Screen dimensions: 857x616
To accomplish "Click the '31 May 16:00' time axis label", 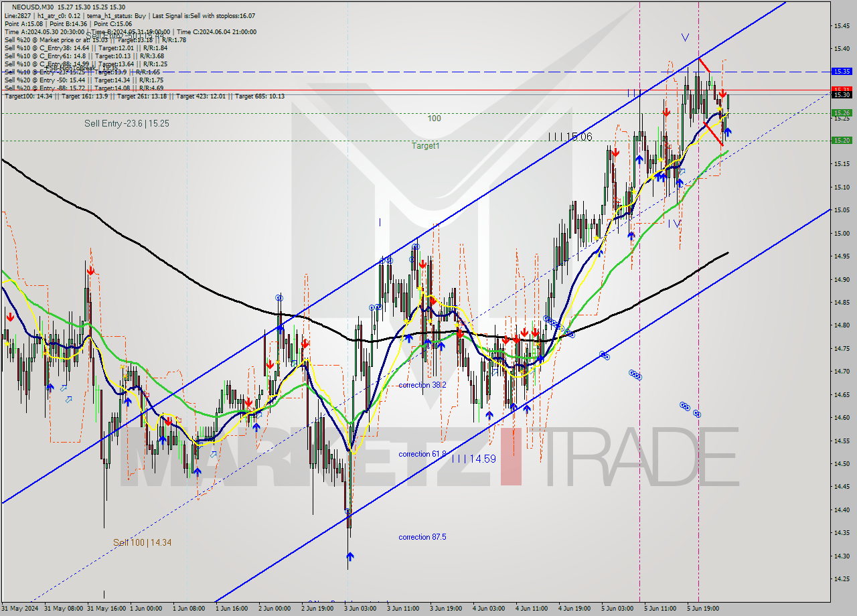I will point(106,609).
